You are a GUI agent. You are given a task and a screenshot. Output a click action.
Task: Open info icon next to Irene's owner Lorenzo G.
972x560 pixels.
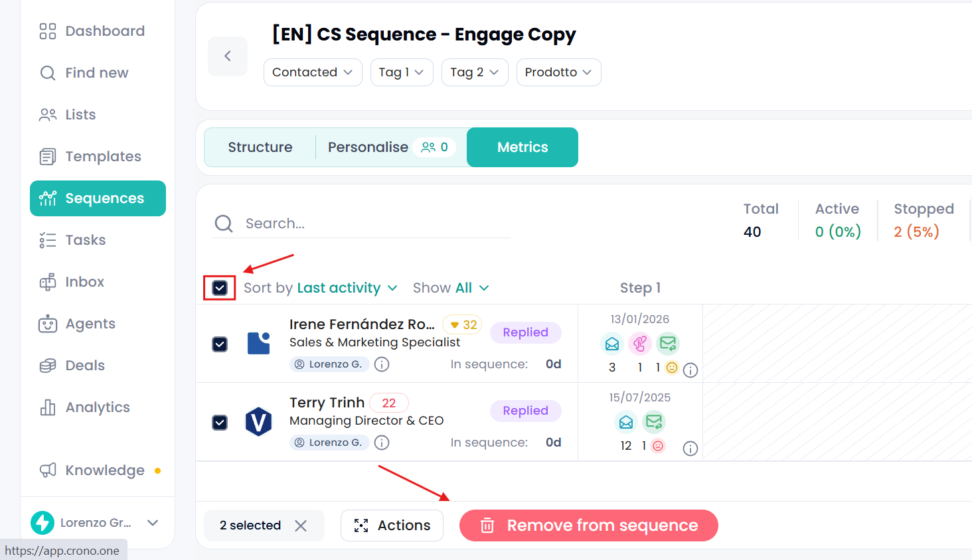[x=382, y=364]
